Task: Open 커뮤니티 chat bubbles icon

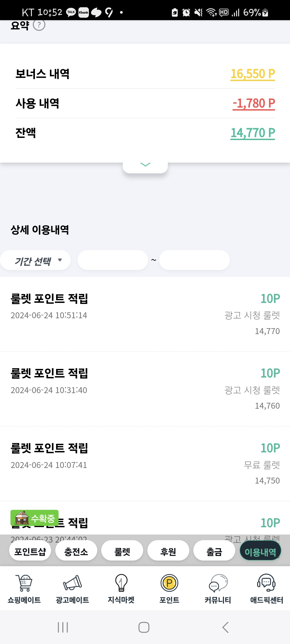Action: click(218, 583)
